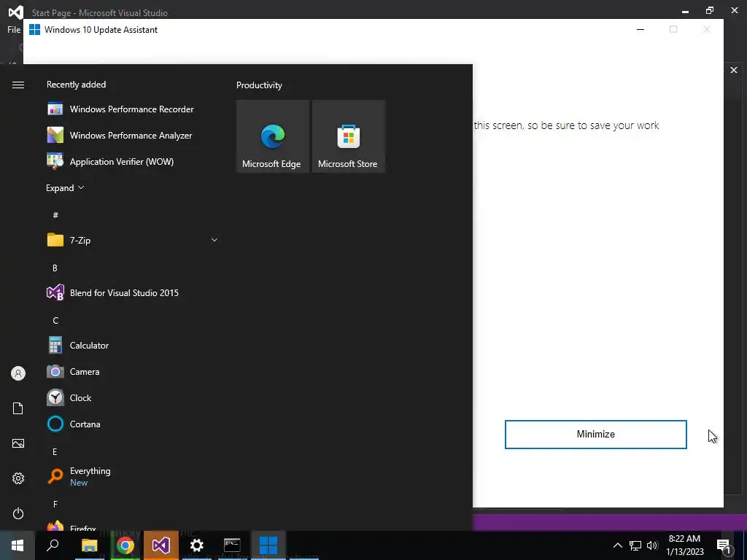The width and height of the screenshot is (747, 560).
Task: Switch to Google Chrome on the taskbar
Action: 125,545
